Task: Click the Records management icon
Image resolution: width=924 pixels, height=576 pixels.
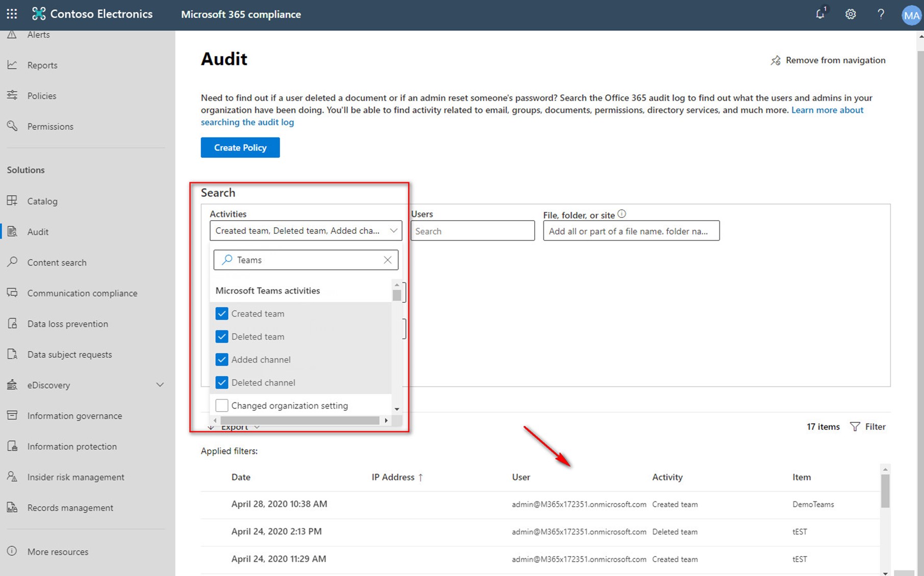Action: click(12, 507)
